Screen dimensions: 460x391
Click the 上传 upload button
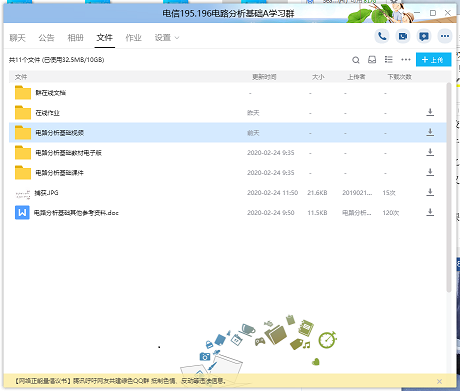pos(433,60)
